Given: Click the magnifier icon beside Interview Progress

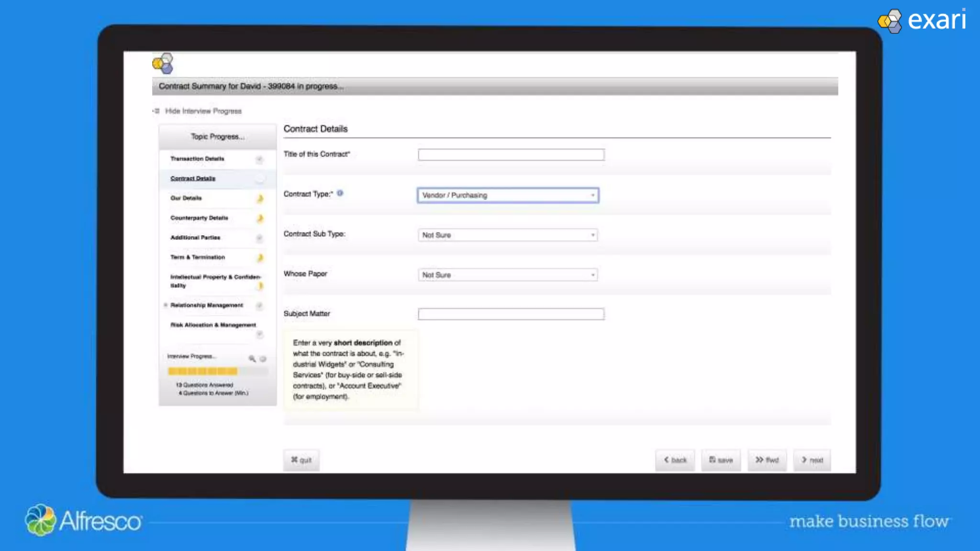Looking at the screenshot, I should point(252,358).
